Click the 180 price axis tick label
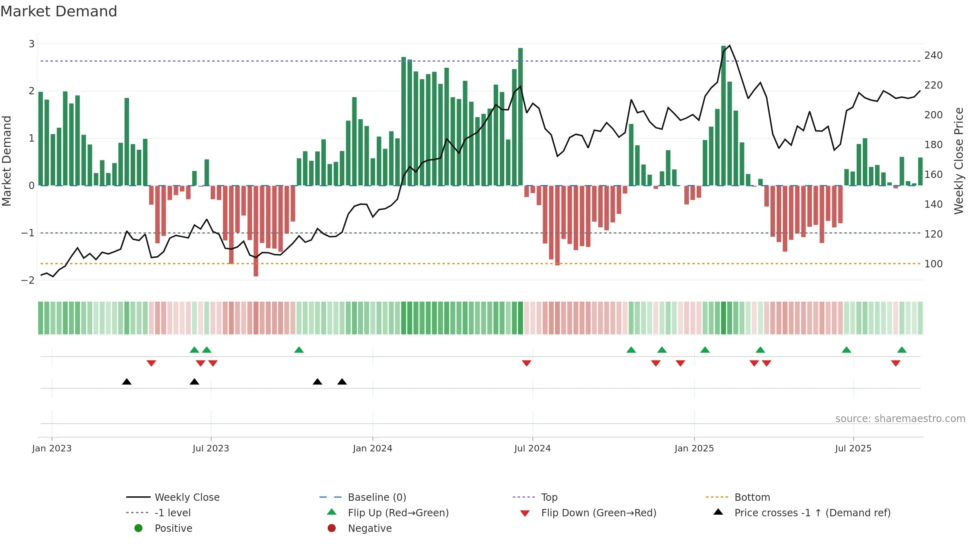Image resolution: width=980 pixels, height=551 pixels. [933, 144]
